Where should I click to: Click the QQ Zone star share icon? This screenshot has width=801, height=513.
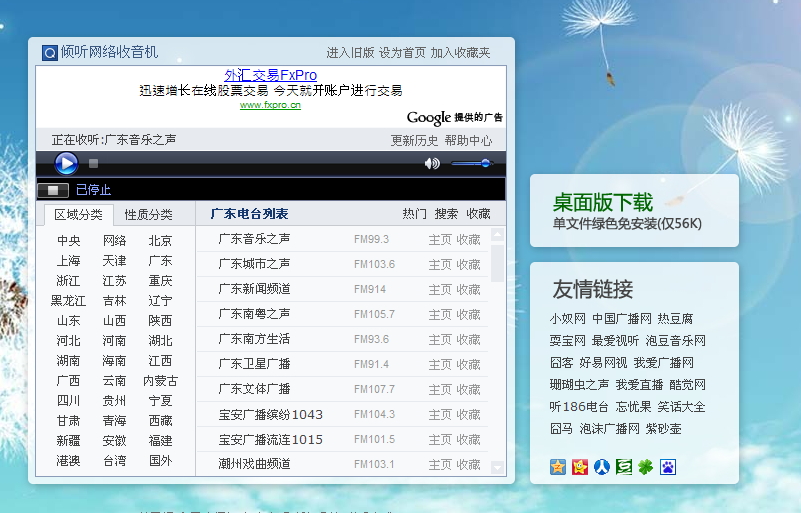tap(558, 467)
